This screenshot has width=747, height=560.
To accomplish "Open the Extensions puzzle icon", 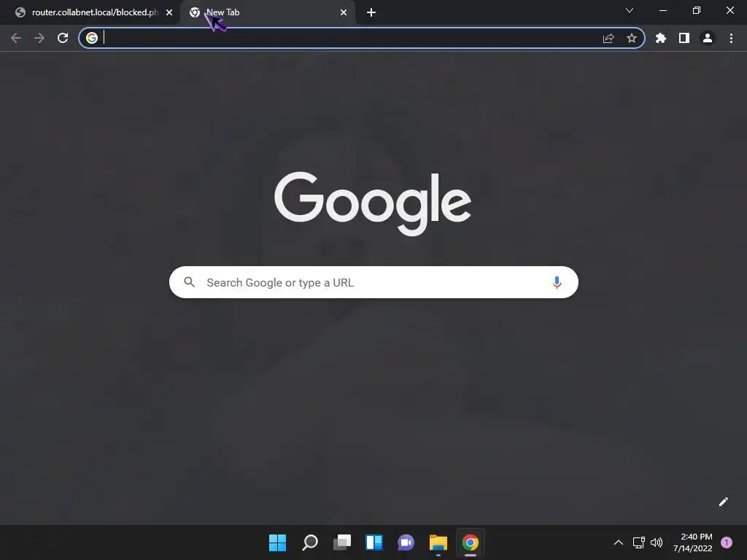I will tap(661, 38).
